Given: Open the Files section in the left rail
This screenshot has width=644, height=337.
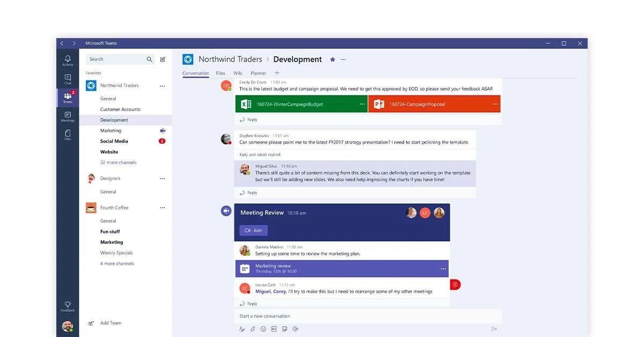Looking at the screenshot, I should pos(67,134).
